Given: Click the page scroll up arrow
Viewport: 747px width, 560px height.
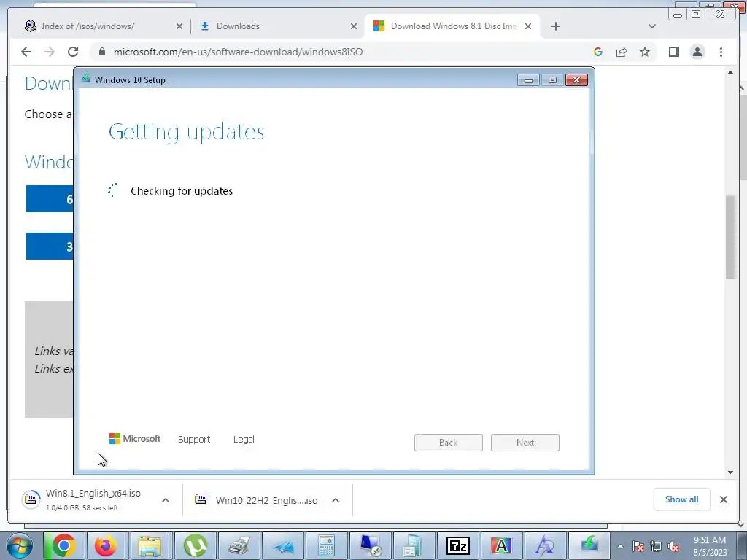Looking at the screenshot, I should 730,72.
